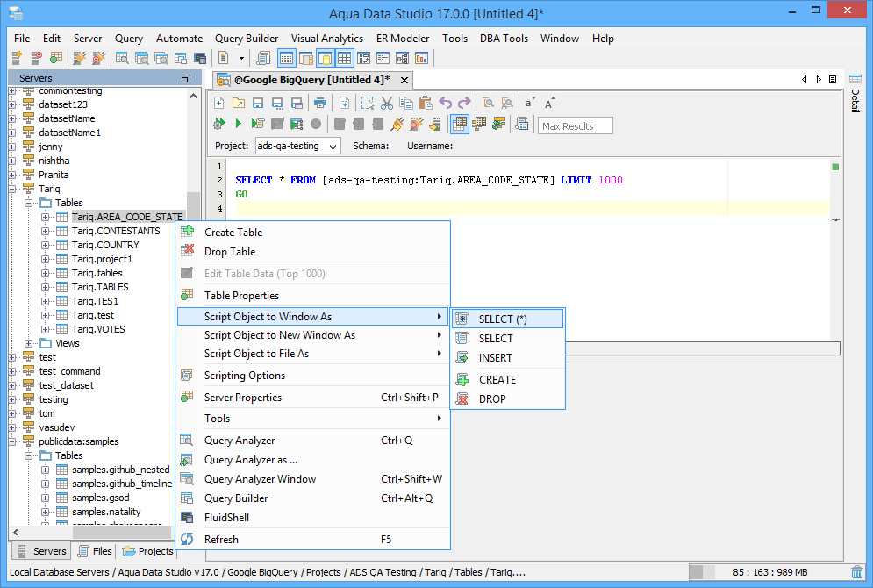Click the 'samples.natality' tree row
The width and height of the screenshot is (873, 588).
click(106, 512)
